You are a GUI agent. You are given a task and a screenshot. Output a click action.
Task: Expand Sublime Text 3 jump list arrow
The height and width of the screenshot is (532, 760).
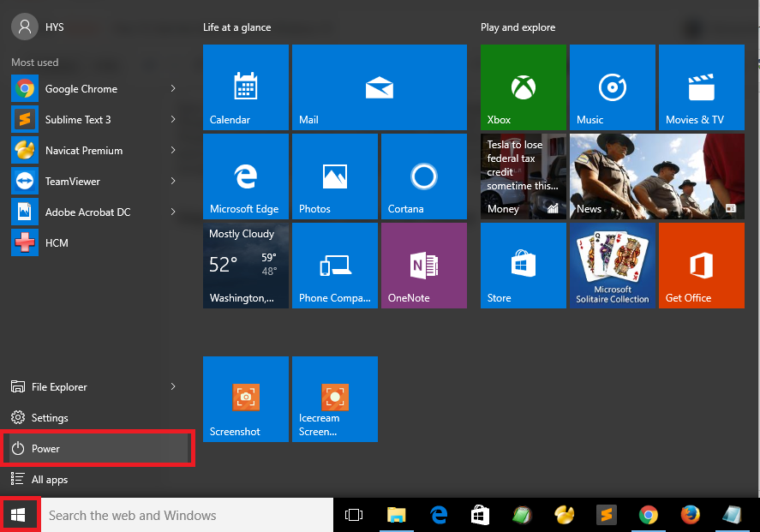click(173, 119)
